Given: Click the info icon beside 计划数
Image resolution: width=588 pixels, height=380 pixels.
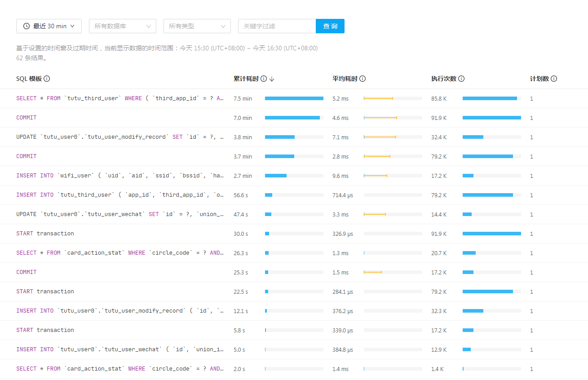Looking at the screenshot, I should point(554,79).
